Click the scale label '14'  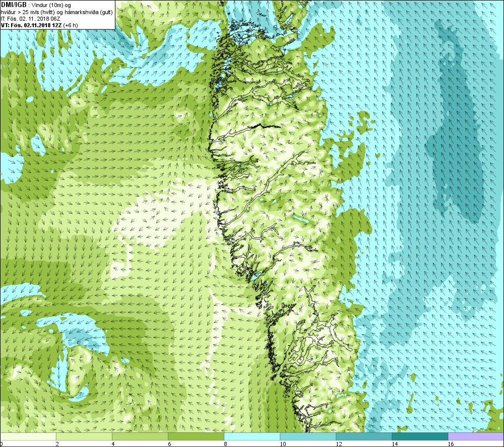point(395,444)
